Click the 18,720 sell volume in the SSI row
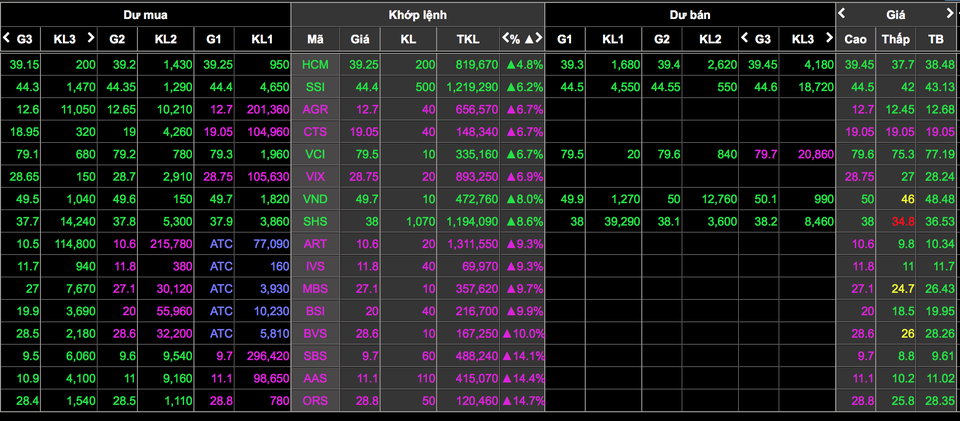The image size is (960, 421). click(816, 88)
